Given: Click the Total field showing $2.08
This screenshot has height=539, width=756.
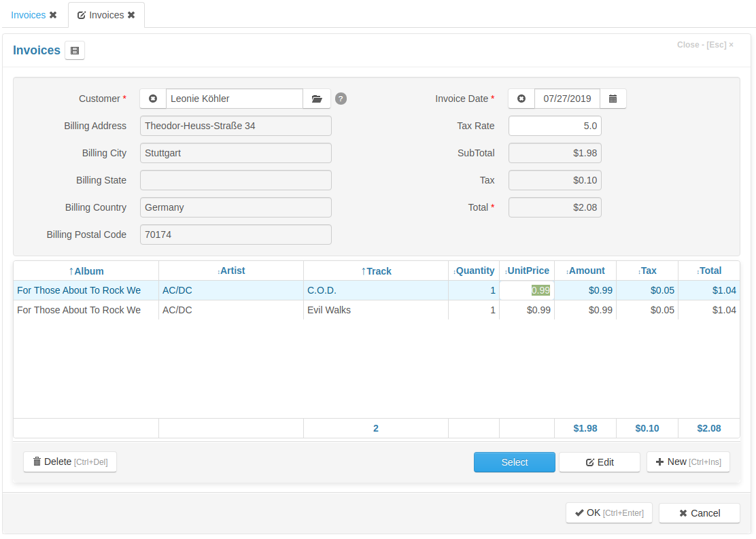Looking at the screenshot, I should point(555,207).
